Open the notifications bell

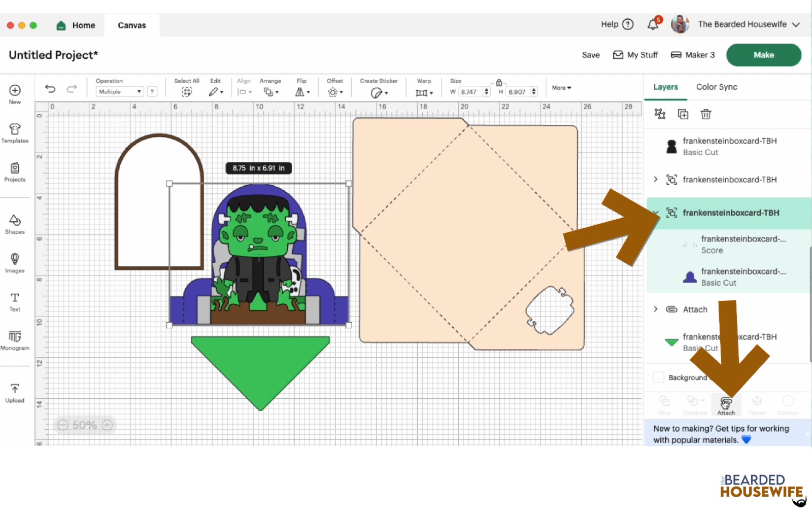(x=653, y=24)
